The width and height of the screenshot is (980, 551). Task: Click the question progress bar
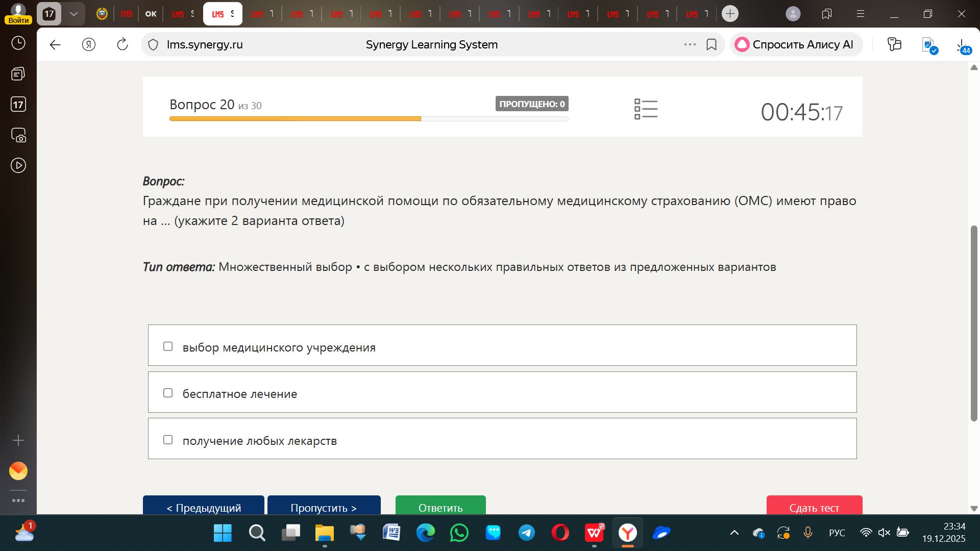point(369,119)
